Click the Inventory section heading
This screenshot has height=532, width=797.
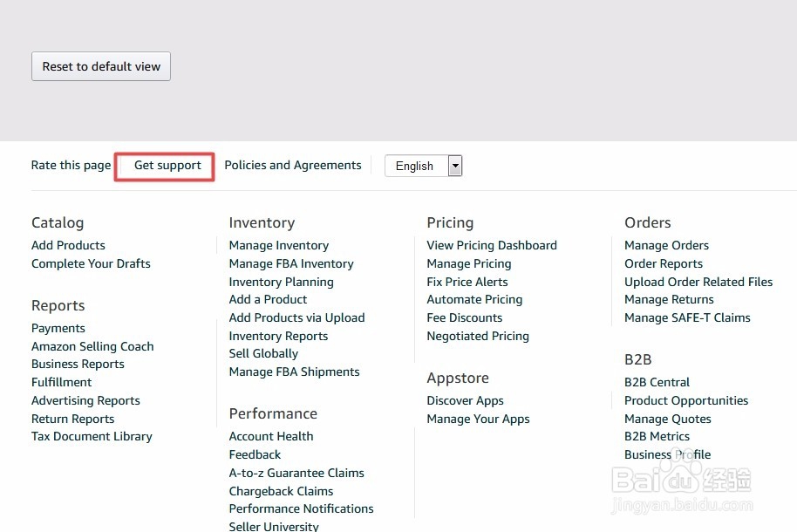(262, 222)
